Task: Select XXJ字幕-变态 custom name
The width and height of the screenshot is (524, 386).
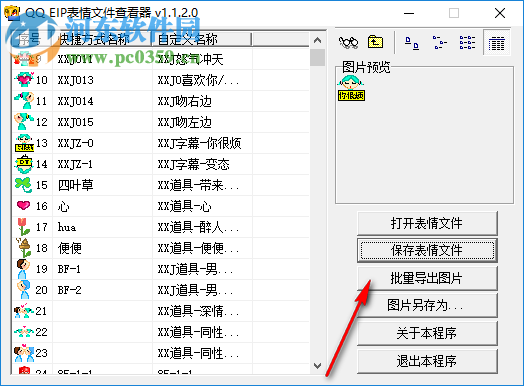Action: coord(193,164)
